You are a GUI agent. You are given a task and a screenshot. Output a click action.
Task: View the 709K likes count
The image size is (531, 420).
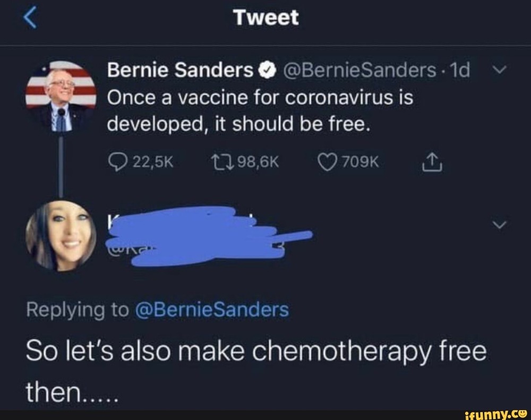[361, 162]
